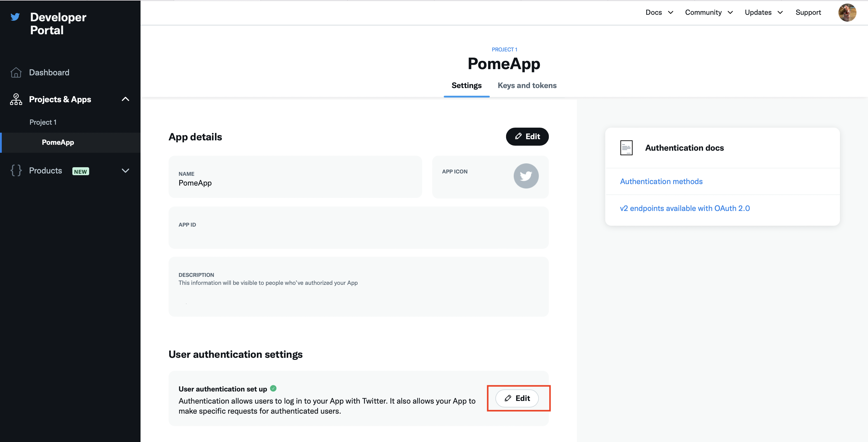Viewport: 868px width, 442px height.
Task: Select Project 1 in the sidebar
Action: coord(43,122)
